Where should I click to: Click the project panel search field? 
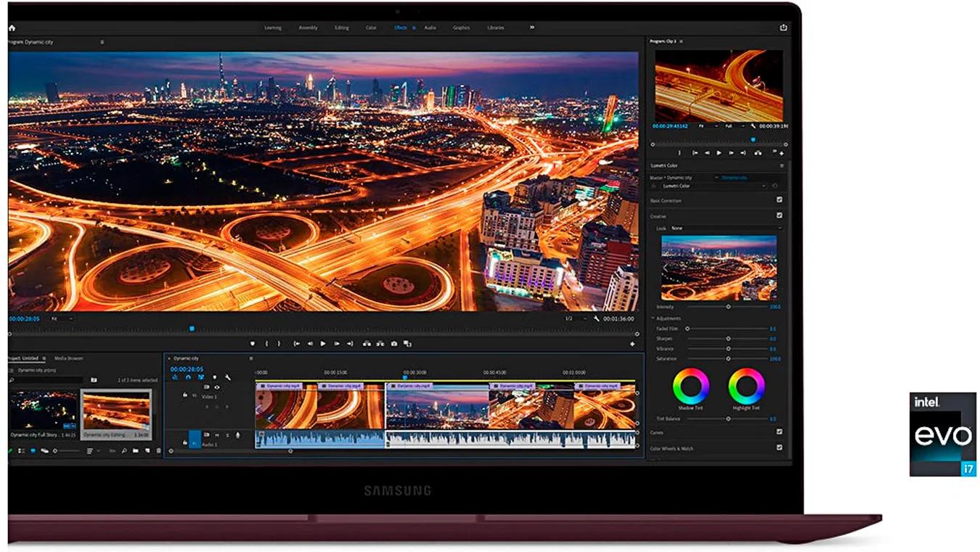pos(46,379)
